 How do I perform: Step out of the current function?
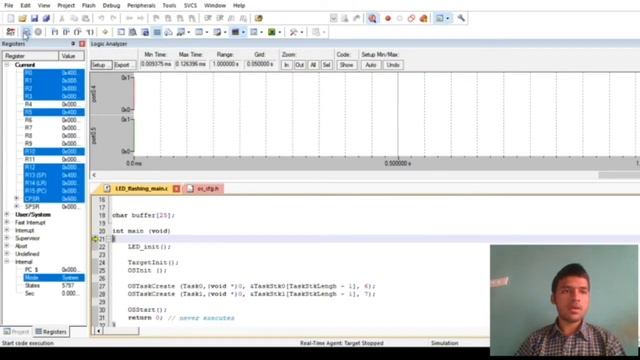(x=78, y=32)
